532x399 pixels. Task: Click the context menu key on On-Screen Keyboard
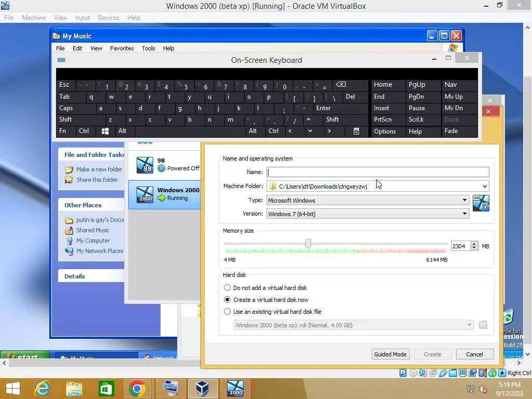coord(356,131)
